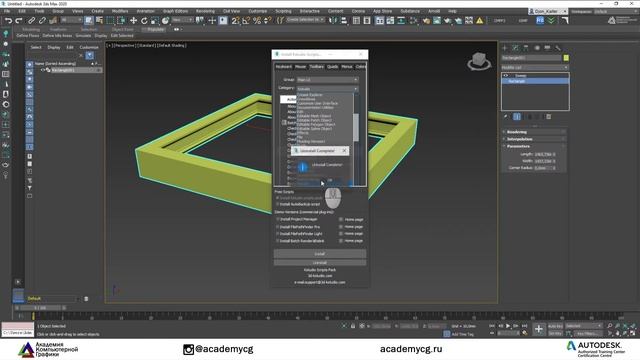Toggle Install Batch Render&Bake checkbox
The height and width of the screenshot is (360, 640).
coord(278,241)
